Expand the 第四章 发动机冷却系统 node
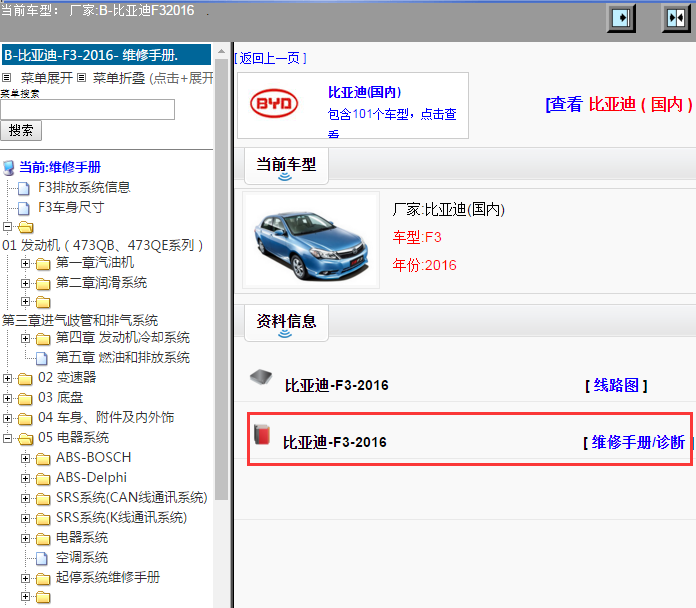The width and height of the screenshot is (696, 608). point(25,339)
